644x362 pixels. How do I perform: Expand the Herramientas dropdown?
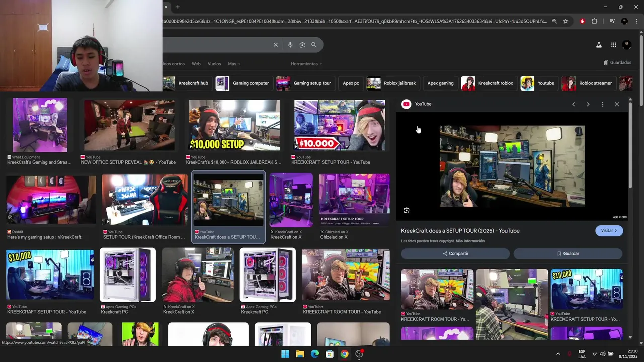click(306, 64)
